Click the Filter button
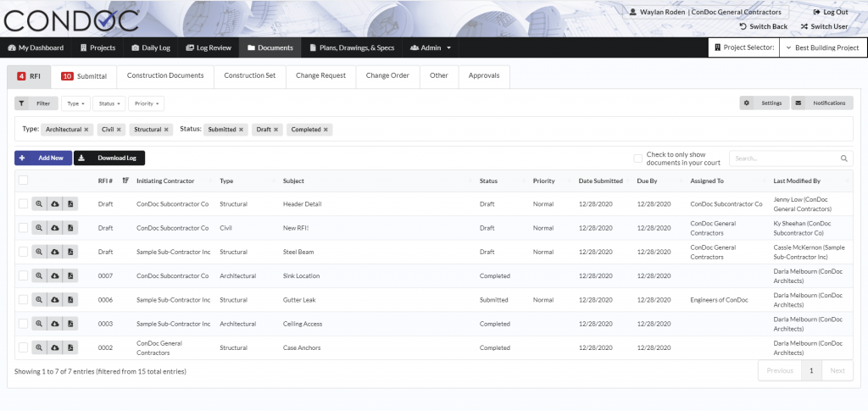 (36, 103)
